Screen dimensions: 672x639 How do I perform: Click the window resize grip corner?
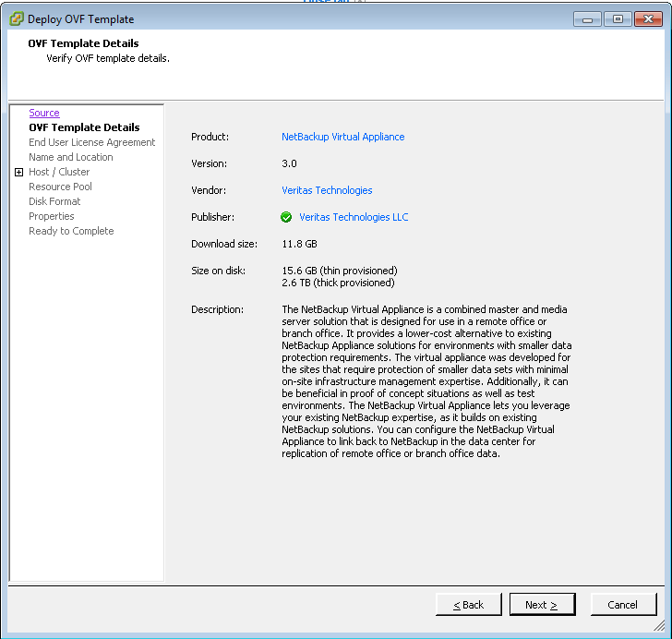659,626
